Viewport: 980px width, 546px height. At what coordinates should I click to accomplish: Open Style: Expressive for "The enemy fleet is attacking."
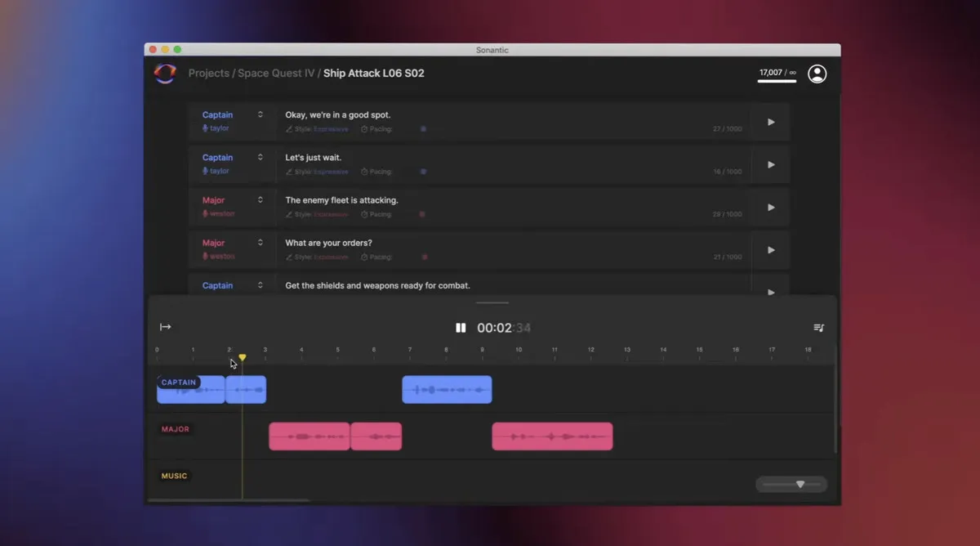[x=317, y=214]
